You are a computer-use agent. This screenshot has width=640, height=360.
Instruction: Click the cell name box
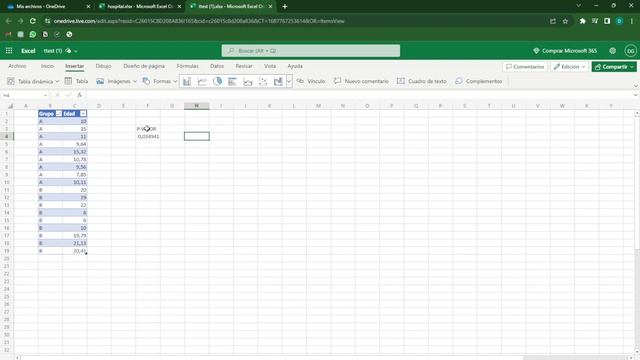tap(24, 95)
